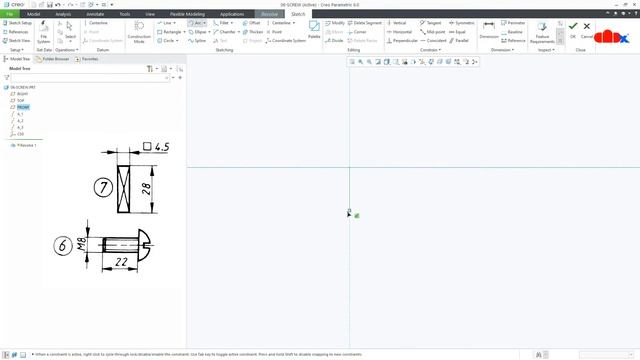Click the Dimension tool
The image size is (640, 360).
click(x=489, y=30)
